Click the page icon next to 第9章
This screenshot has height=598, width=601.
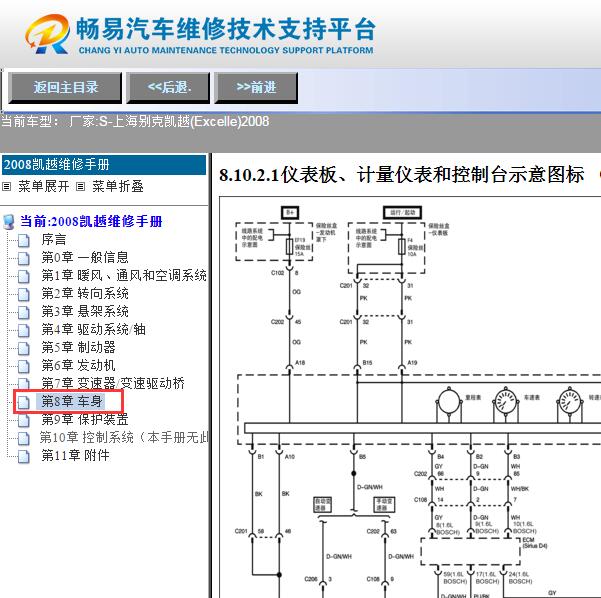click(x=24, y=421)
